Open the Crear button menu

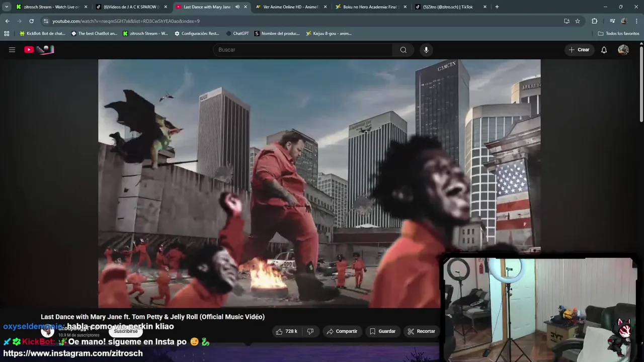tap(579, 50)
